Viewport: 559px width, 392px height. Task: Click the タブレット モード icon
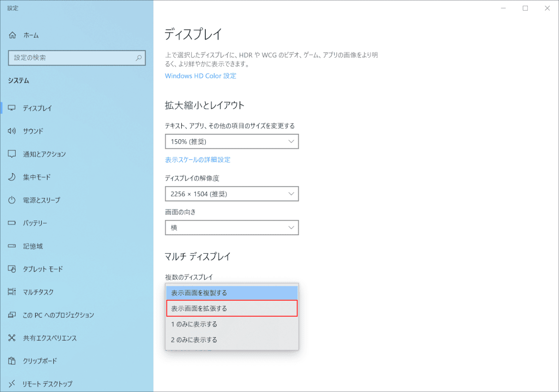[12, 269]
